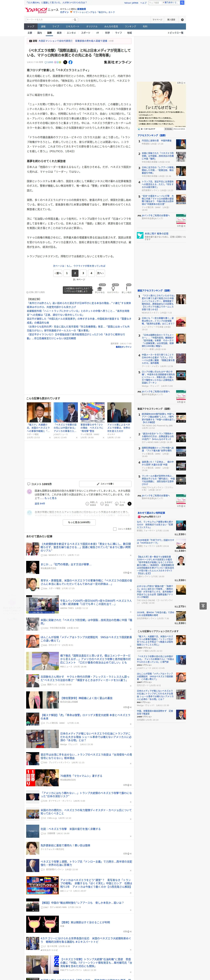Select the 有料 tab
Viewport: 210px width, 980px height.
[145, 27]
